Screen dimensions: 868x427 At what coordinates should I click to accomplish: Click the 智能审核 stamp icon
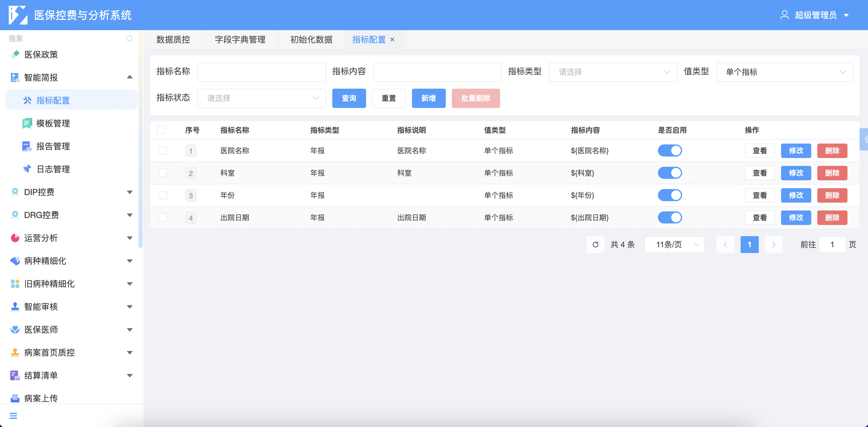coord(15,306)
